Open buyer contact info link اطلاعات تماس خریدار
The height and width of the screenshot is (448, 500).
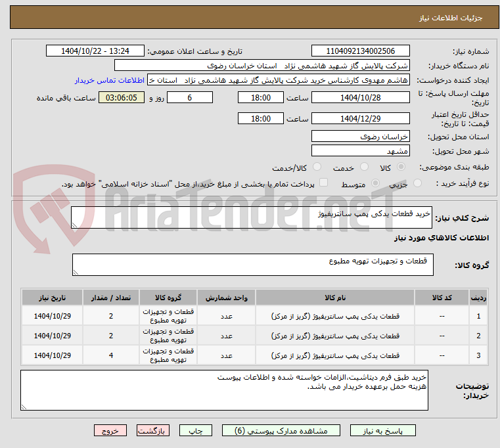coord(110,80)
